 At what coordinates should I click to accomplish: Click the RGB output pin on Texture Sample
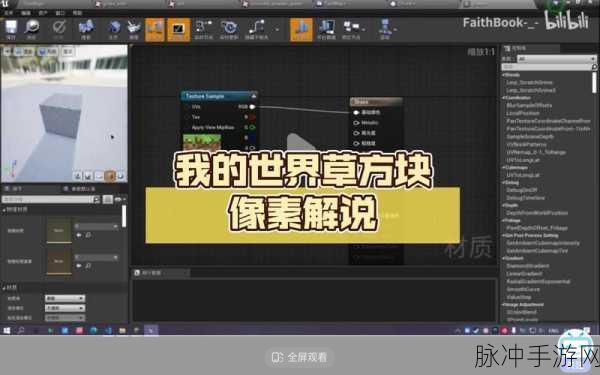click(x=252, y=107)
